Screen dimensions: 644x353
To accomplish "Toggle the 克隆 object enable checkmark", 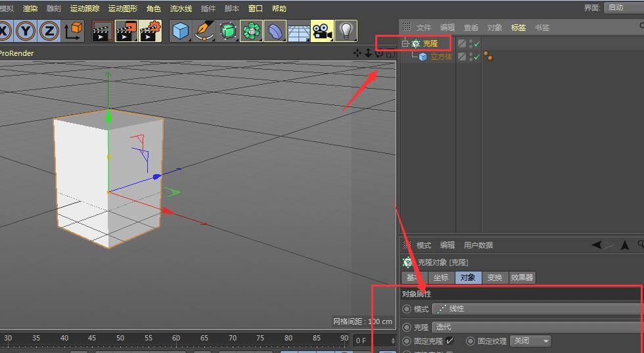I will tap(477, 44).
